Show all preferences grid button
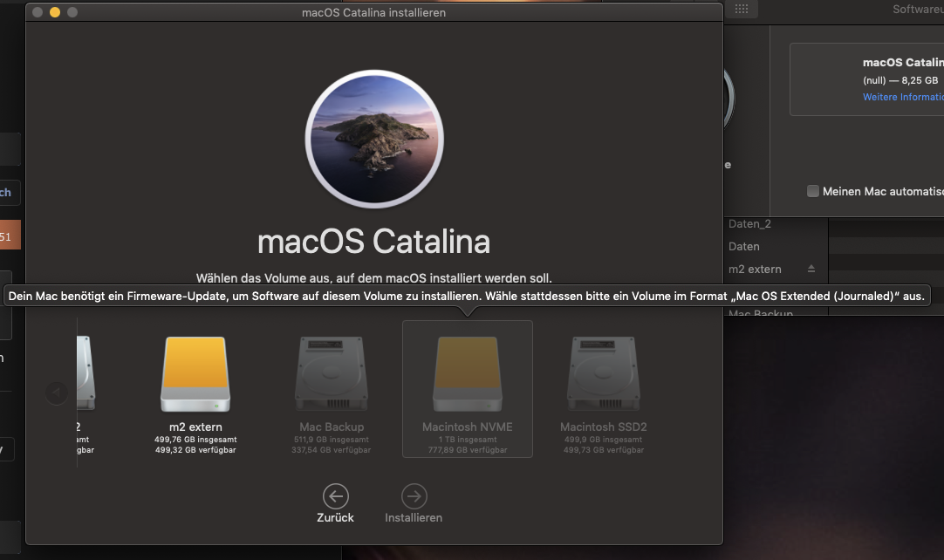Image resolution: width=944 pixels, height=560 pixels. click(742, 9)
